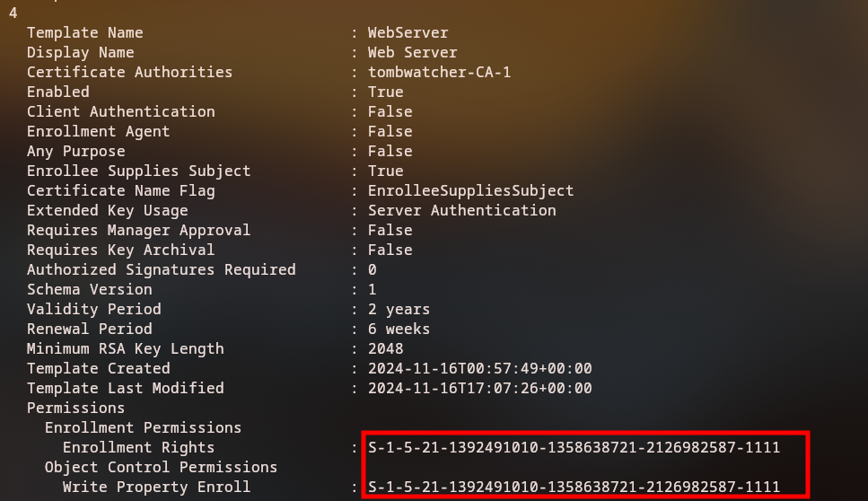
Task: Click the 'Web Server' display name value
Action: point(412,52)
